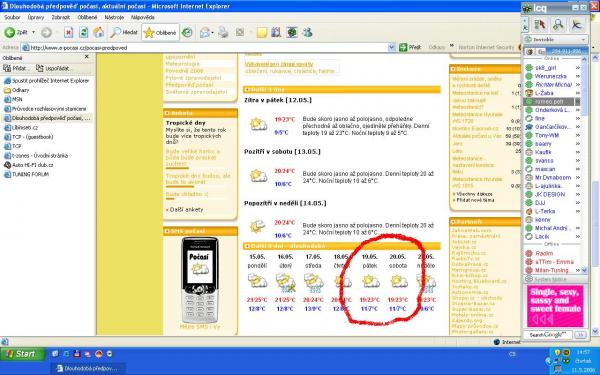Open the Zpět back button dropdown arrow

coord(33,33)
